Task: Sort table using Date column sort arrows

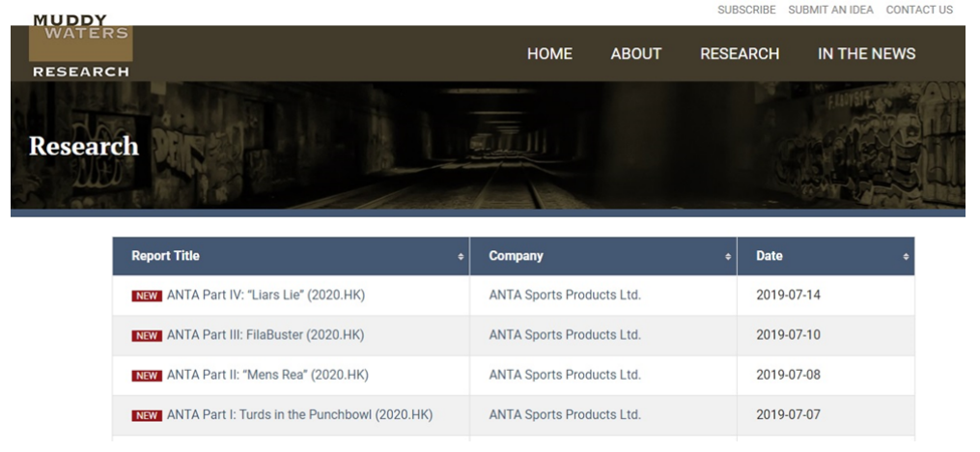Action: pos(906,256)
